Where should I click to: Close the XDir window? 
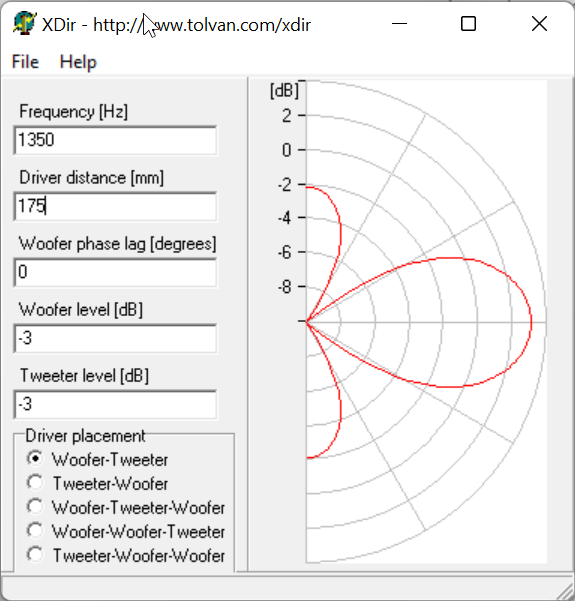coord(539,24)
